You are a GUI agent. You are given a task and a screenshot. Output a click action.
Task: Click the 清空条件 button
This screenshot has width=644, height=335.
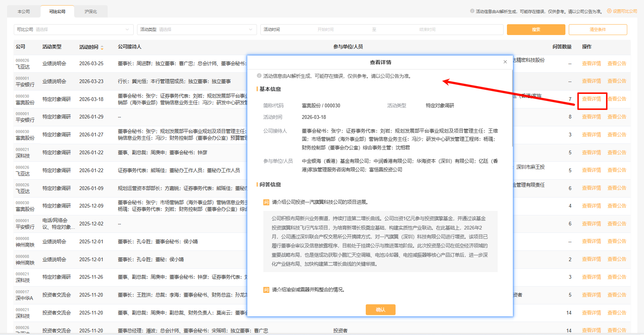(x=597, y=29)
